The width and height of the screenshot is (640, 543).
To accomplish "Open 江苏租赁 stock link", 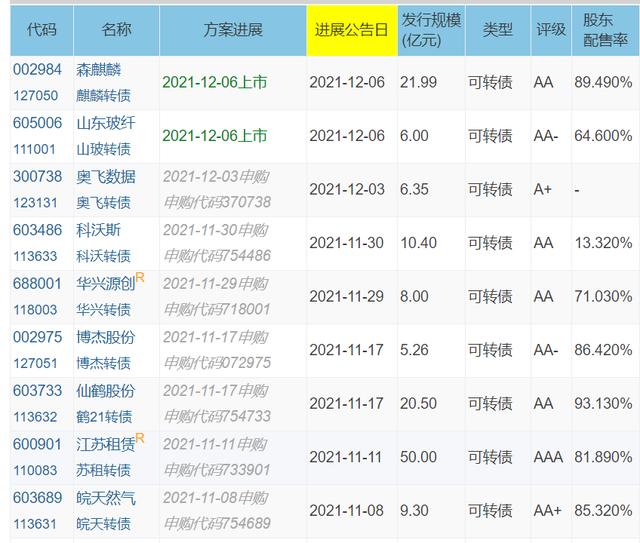I will [x=106, y=444].
